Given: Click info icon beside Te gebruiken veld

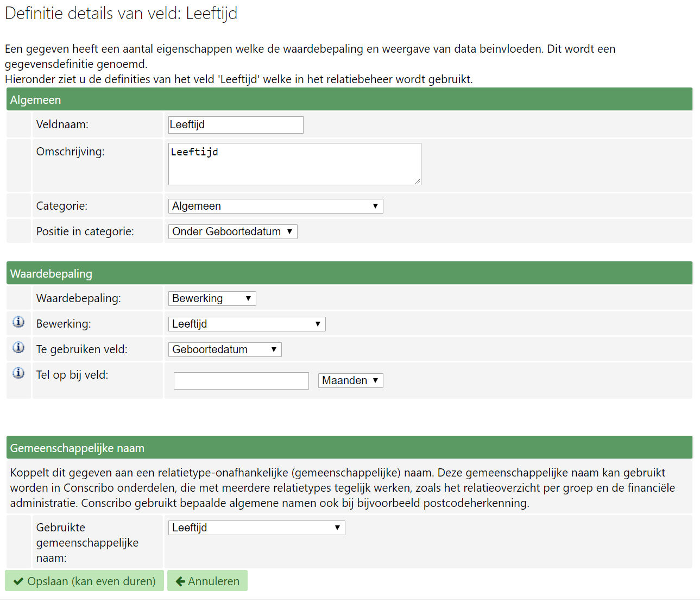Looking at the screenshot, I should pyautogui.click(x=18, y=348).
